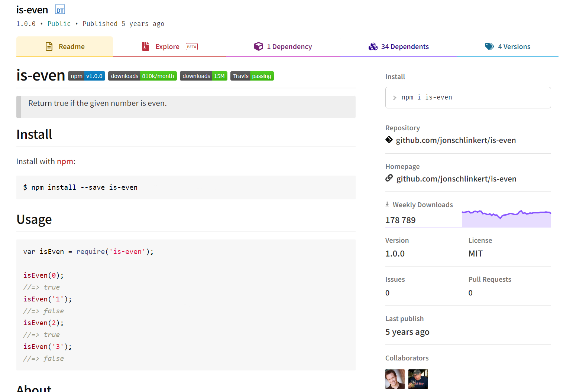
Task: Click the isEven('1'); code line
Action: 48,299
